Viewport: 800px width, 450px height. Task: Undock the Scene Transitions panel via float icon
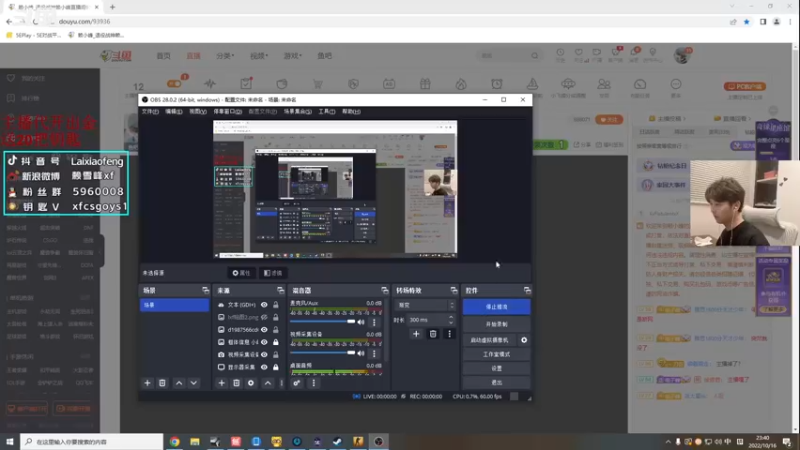454,290
